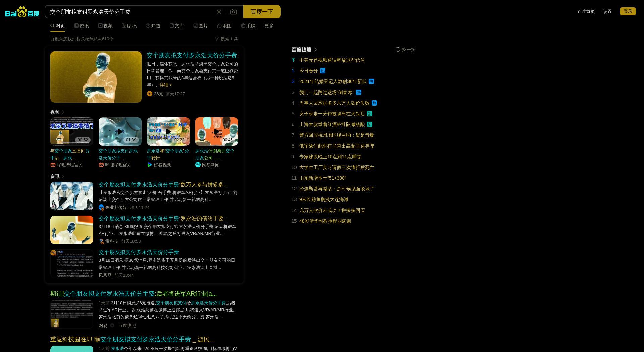This screenshot has height=352, width=644.
Task: Open video title 罗永浩和"交个朋友"分手转行
Action: coord(168,154)
